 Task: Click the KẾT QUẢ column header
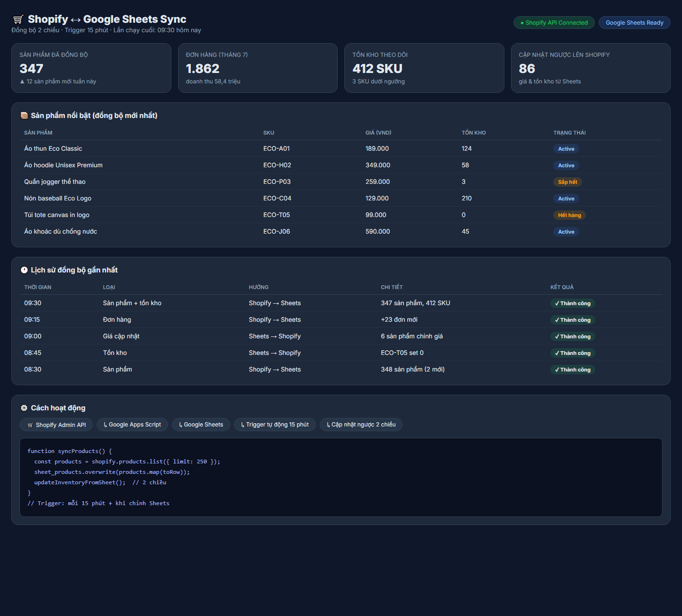point(562,287)
